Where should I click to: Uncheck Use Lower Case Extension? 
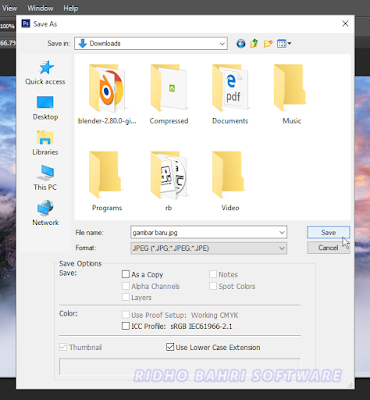point(170,347)
